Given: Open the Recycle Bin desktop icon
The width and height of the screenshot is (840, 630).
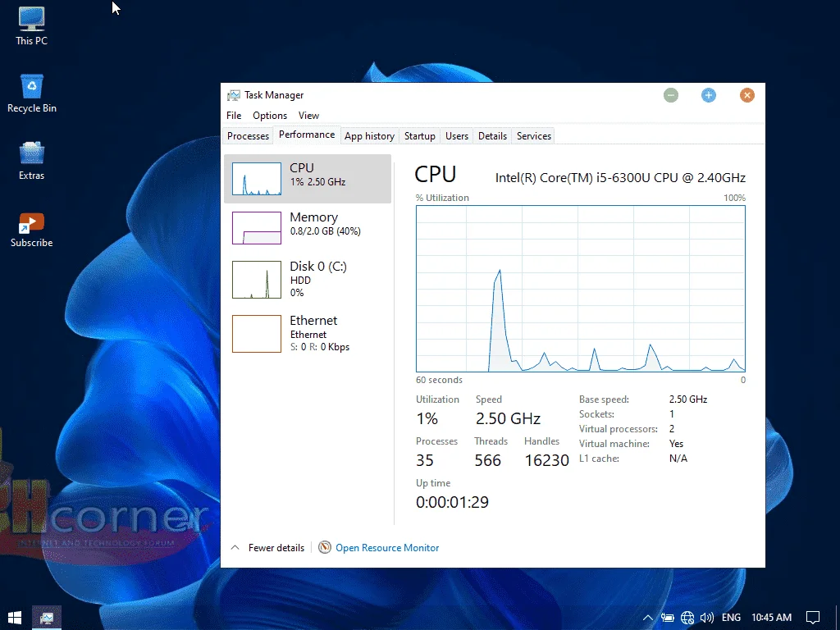Looking at the screenshot, I should coord(32,94).
